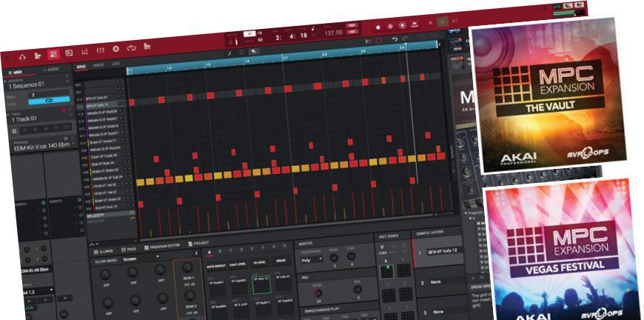Screen dimensions: 644x320
Task: Open the sampler circle icon
Action: pos(115,49)
